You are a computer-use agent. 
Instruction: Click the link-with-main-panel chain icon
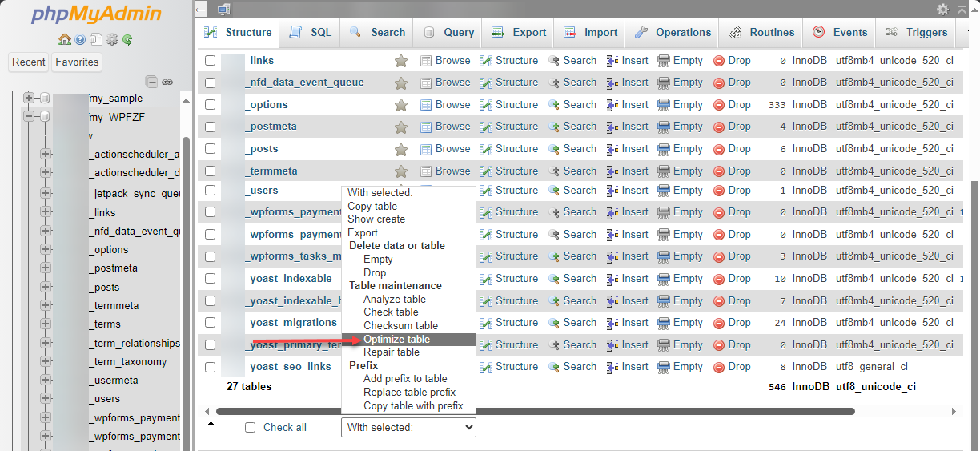(167, 82)
